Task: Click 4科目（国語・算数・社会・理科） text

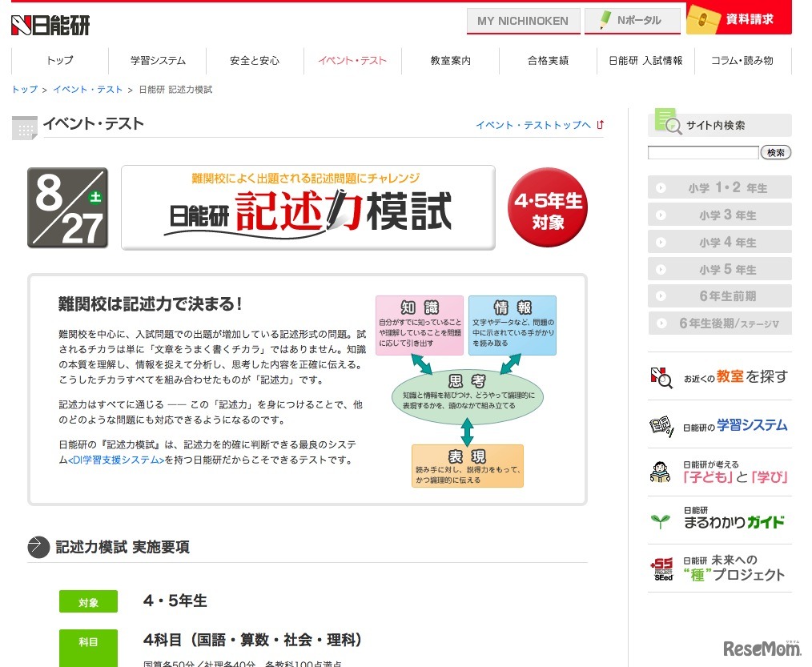Action: pyautogui.click(x=252, y=640)
